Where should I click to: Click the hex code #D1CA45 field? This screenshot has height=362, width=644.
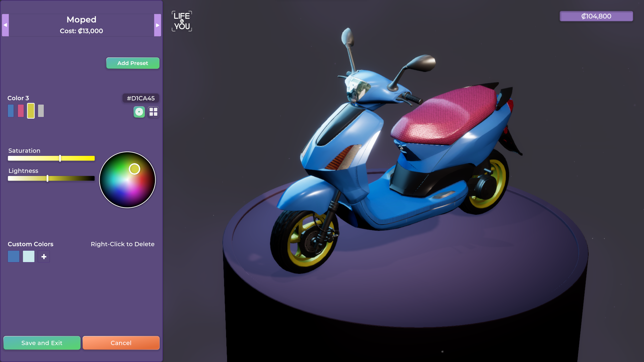click(141, 98)
